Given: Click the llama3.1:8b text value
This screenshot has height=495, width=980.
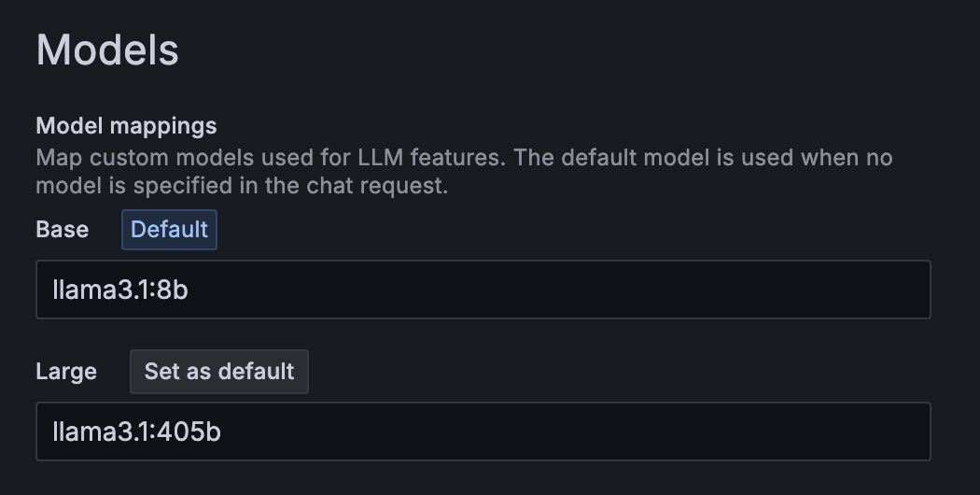Looking at the screenshot, I should pyautogui.click(x=120, y=290).
